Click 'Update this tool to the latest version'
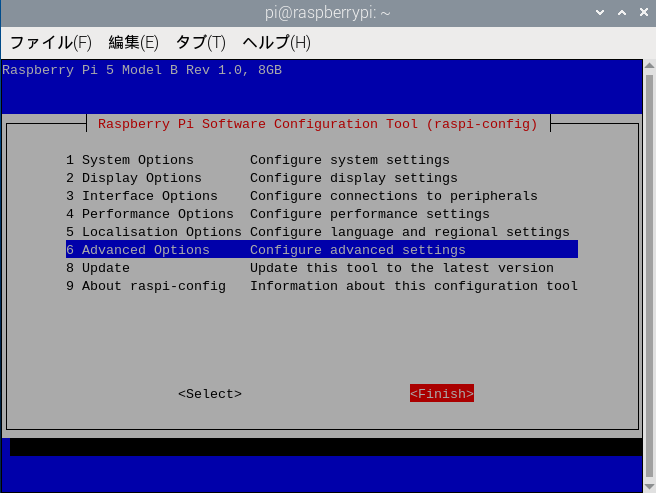This screenshot has height=493, width=656. [x=402, y=268]
